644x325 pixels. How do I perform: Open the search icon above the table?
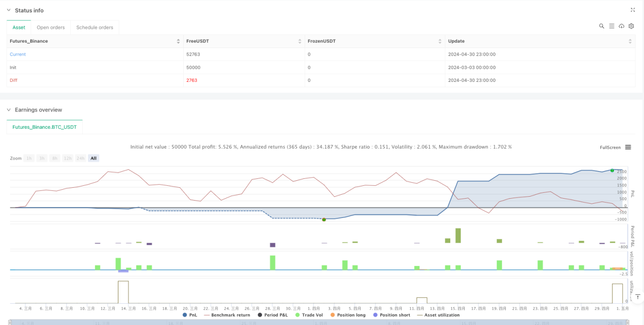click(x=601, y=26)
